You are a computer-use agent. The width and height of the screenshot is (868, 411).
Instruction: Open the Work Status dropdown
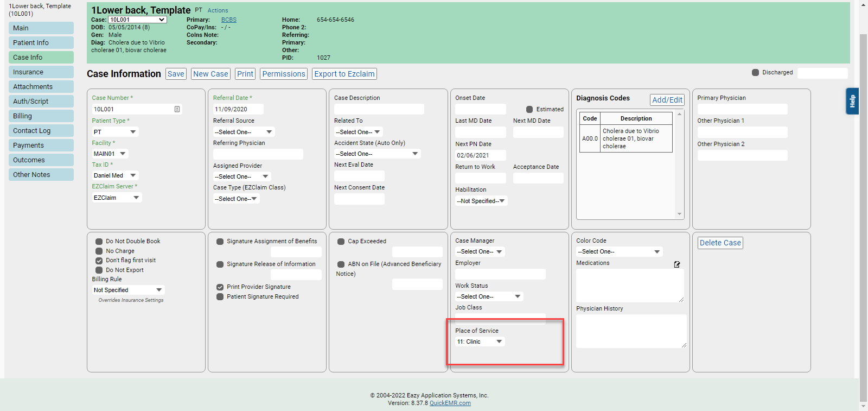(x=489, y=296)
